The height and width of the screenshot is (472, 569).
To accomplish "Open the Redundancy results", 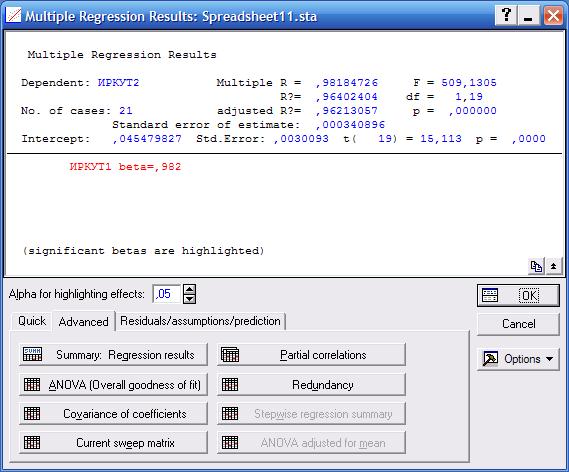I will [311, 385].
